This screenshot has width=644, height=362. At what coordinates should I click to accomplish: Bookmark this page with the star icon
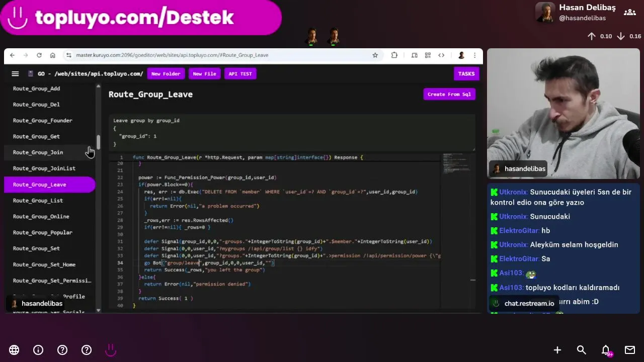(x=375, y=55)
